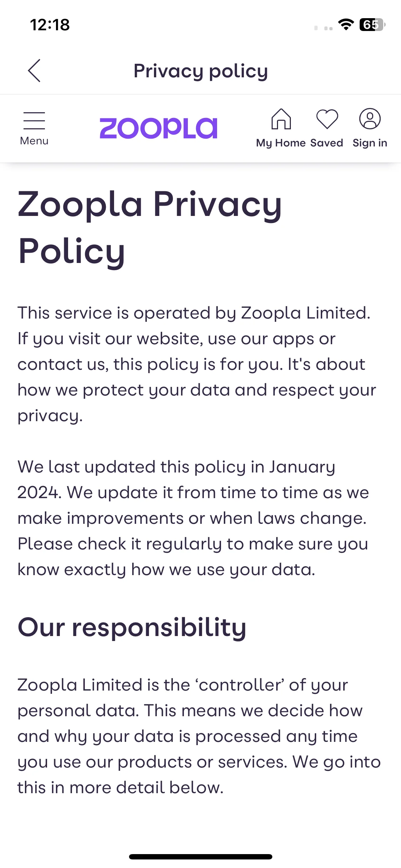401x868 pixels.
Task: Click the Sign in text label
Action: tap(370, 143)
